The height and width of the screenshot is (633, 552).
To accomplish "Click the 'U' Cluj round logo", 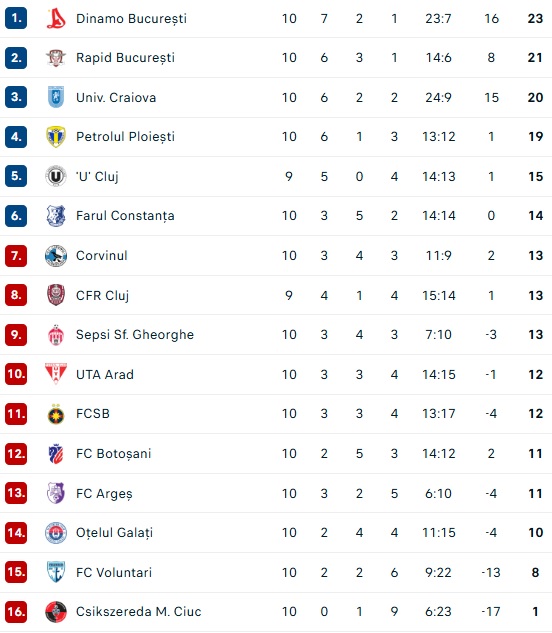I will (x=56, y=176).
